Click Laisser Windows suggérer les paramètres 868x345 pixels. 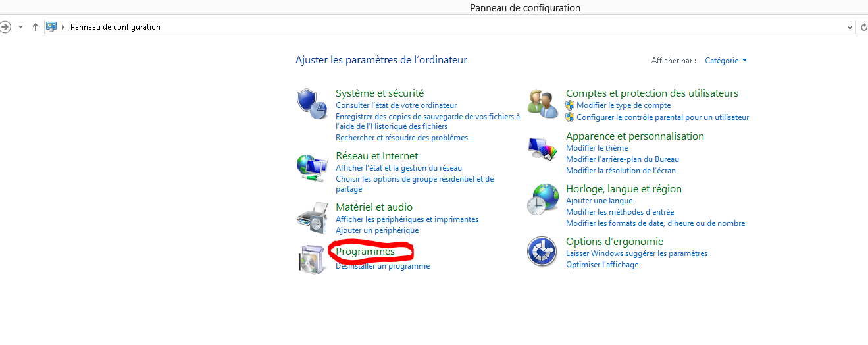point(636,253)
